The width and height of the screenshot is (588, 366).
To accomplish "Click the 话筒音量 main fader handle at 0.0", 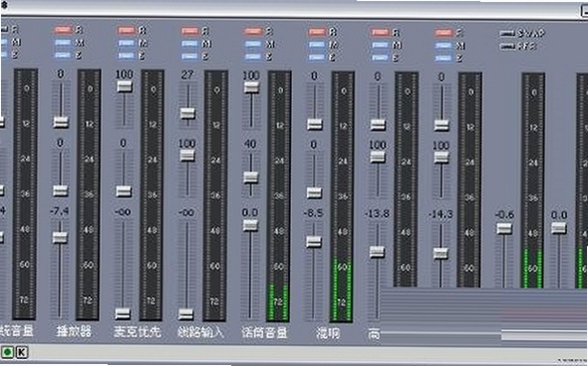I will click(250, 225).
